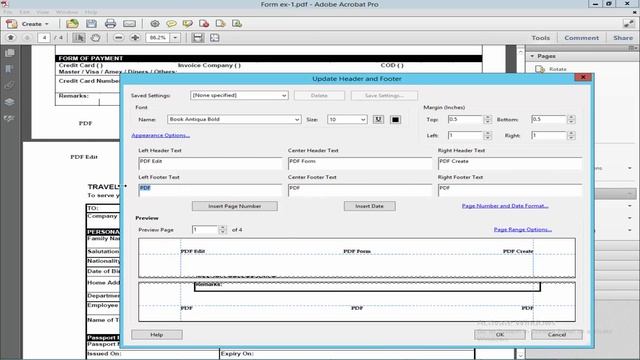Open the Bookmarks sidebar icon
This screenshot has height=360, width=640.
click(x=10, y=69)
